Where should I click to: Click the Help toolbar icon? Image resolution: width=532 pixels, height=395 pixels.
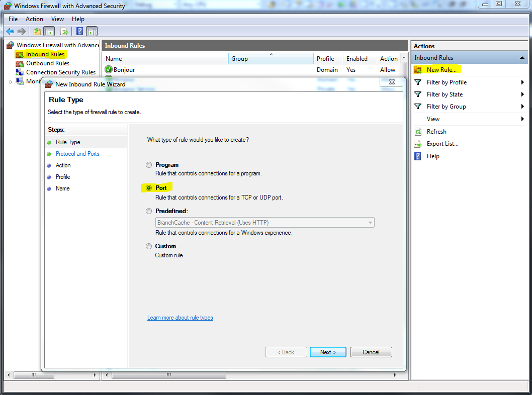click(79, 31)
